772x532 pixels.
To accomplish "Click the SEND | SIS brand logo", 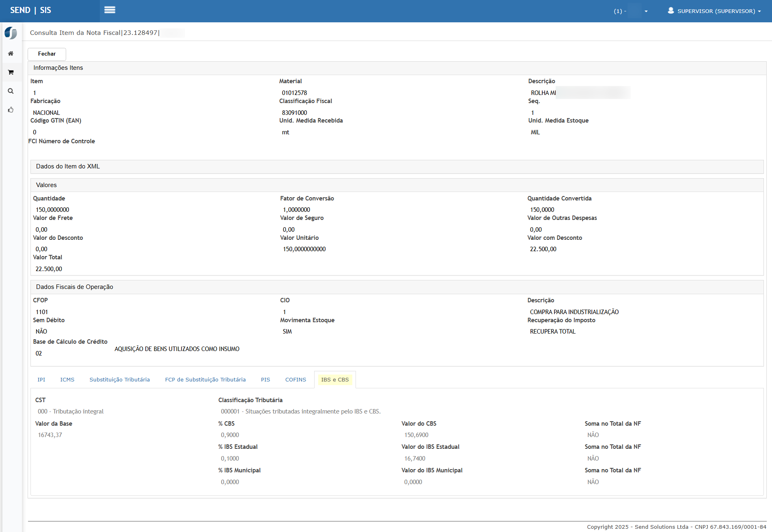I will pyautogui.click(x=31, y=10).
